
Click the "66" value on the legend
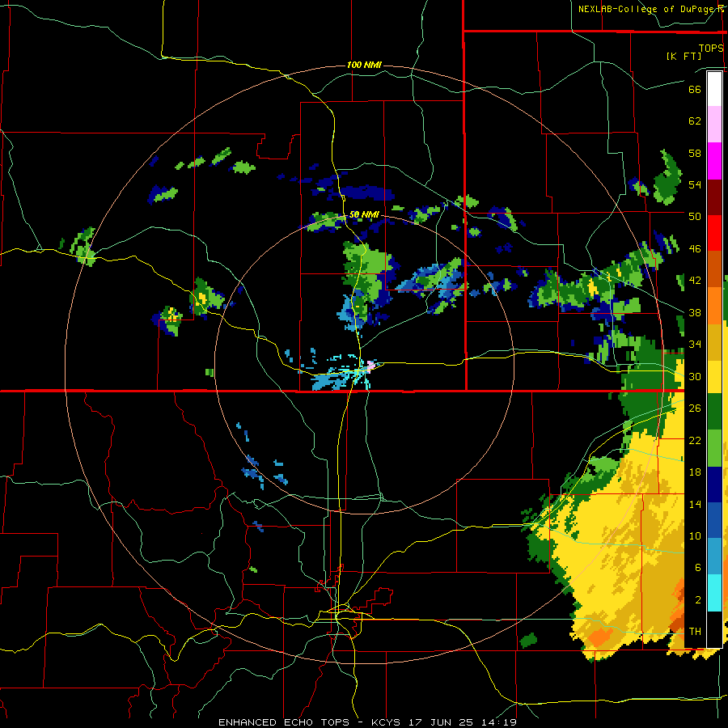coord(695,89)
